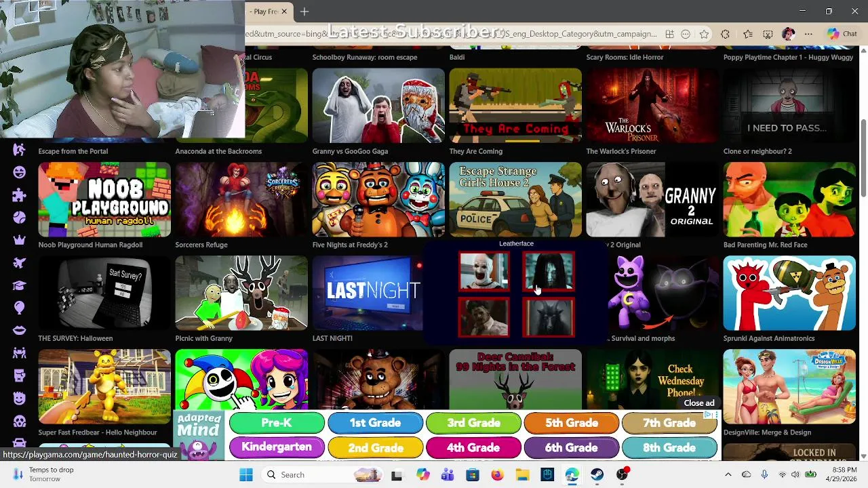868x488 pixels.
Task: Open the quiz card category in sidebar
Action: click(x=19, y=375)
